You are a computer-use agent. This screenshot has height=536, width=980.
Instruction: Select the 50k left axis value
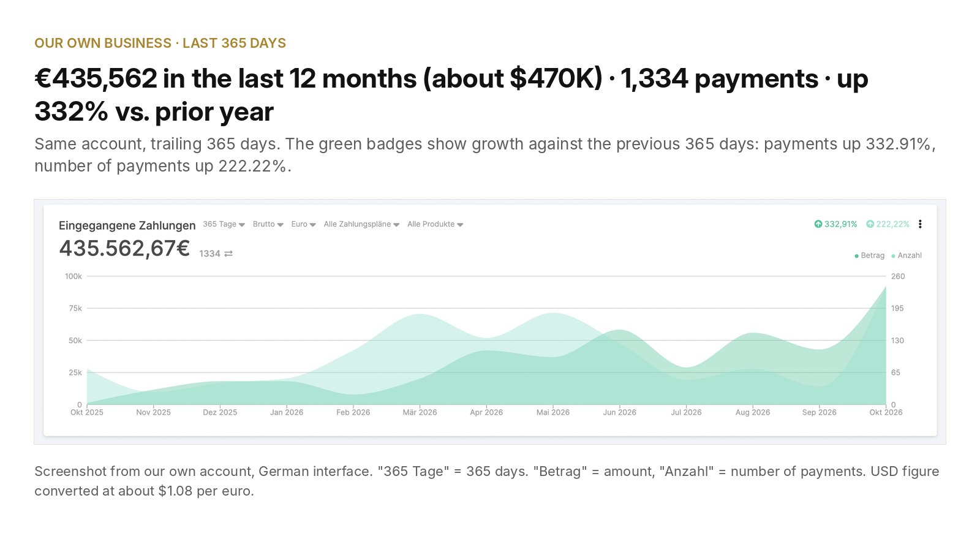coord(75,341)
